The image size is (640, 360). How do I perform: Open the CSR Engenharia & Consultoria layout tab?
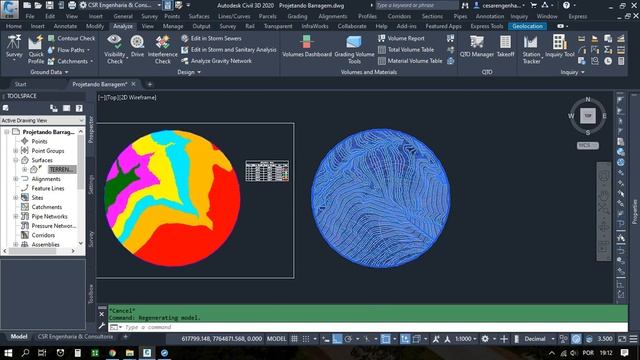tap(75, 337)
